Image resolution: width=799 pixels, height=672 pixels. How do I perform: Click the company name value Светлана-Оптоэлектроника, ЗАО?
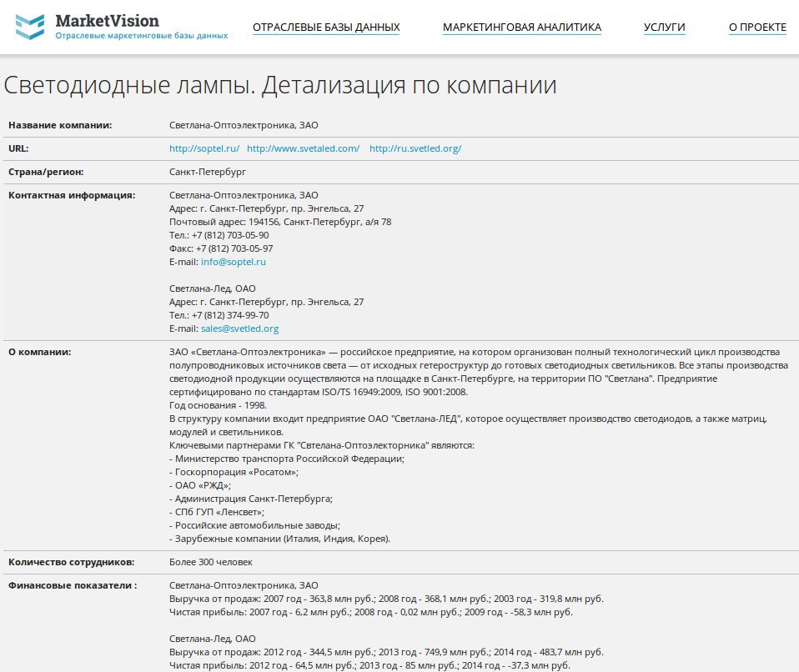tap(244, 125)
